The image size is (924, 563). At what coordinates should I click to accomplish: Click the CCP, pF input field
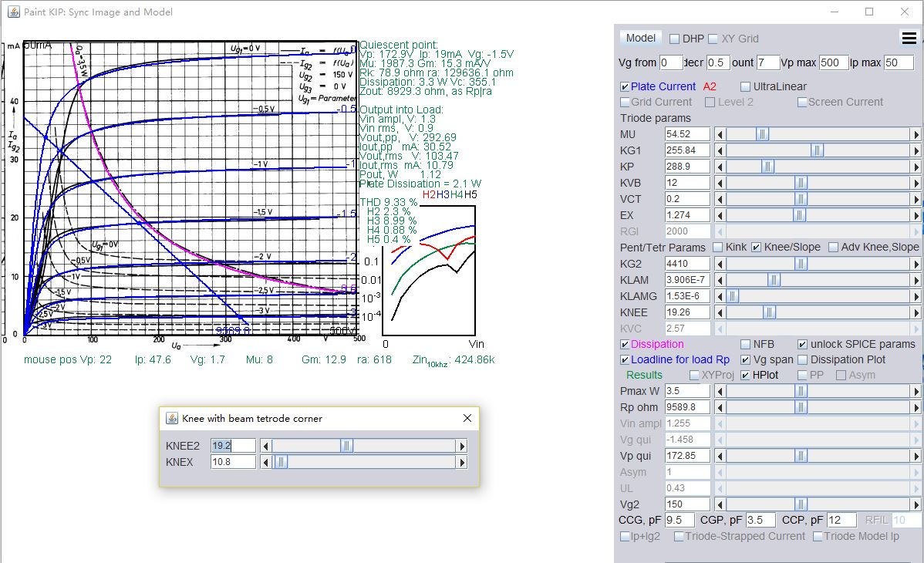[x=841, y=520]
